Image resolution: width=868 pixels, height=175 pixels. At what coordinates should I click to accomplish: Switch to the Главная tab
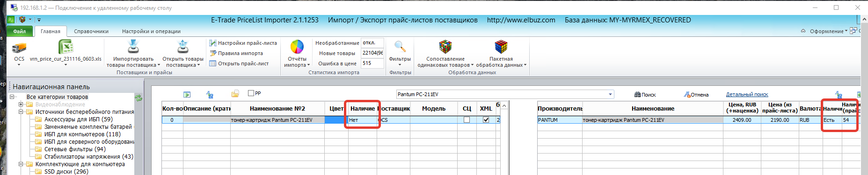click(x=51, y=31)
